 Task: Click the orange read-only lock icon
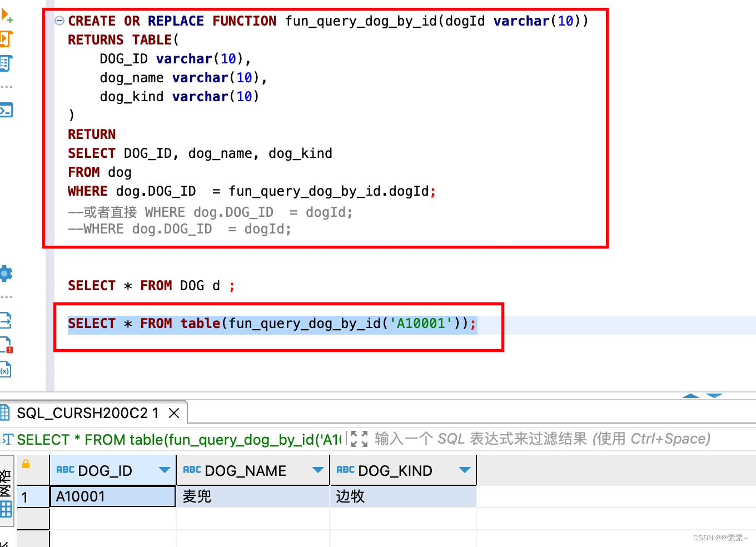(26, 464)
